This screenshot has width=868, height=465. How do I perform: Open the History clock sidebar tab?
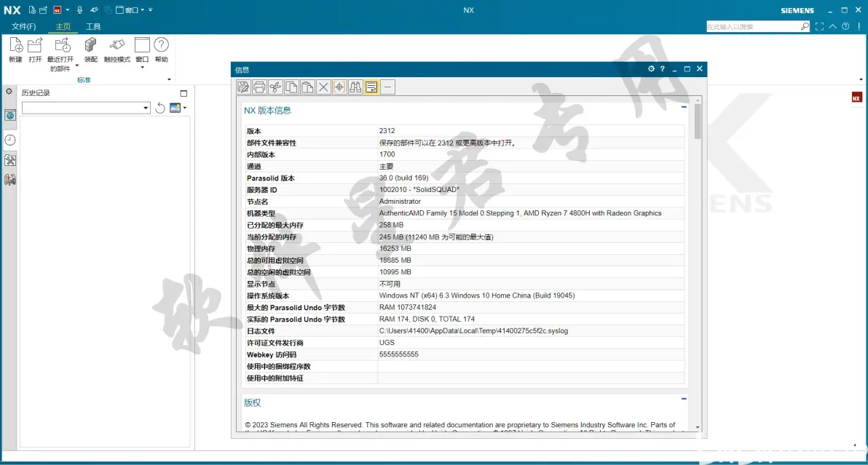[x=10, y=140]
